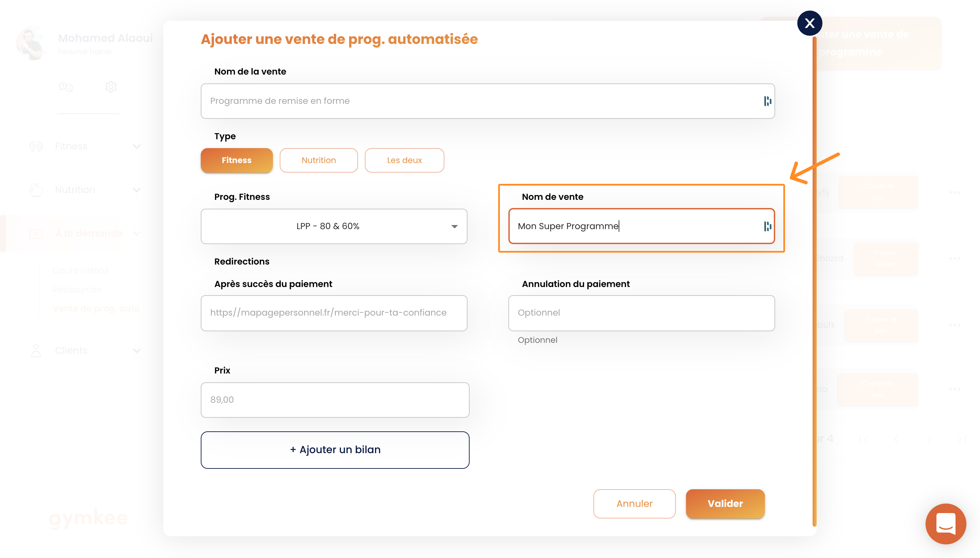This screenshot has height=558, width=980.
Task: Click the Annulation du paiement field
Action: 641,313
